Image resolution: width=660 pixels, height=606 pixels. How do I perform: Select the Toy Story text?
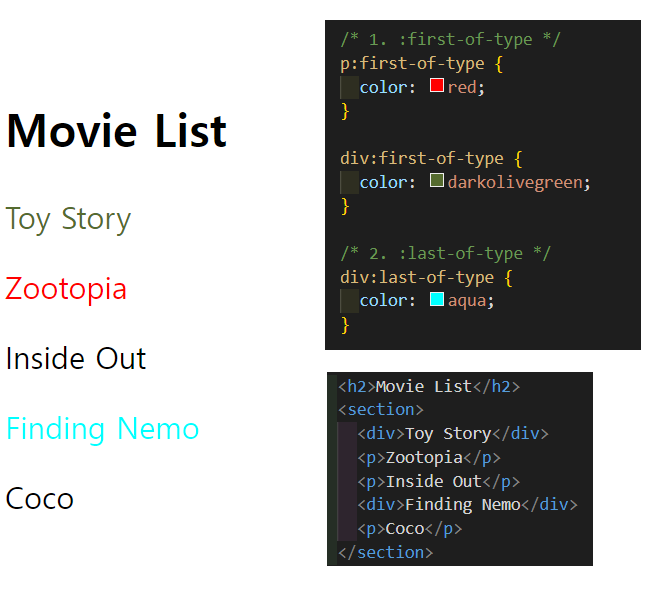tap(68, 219)
